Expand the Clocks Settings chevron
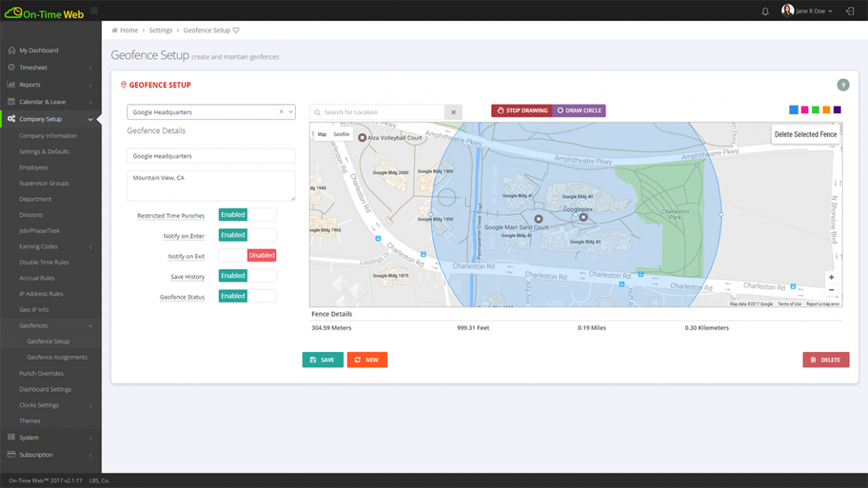868x488 pixels. click(90, 406)
